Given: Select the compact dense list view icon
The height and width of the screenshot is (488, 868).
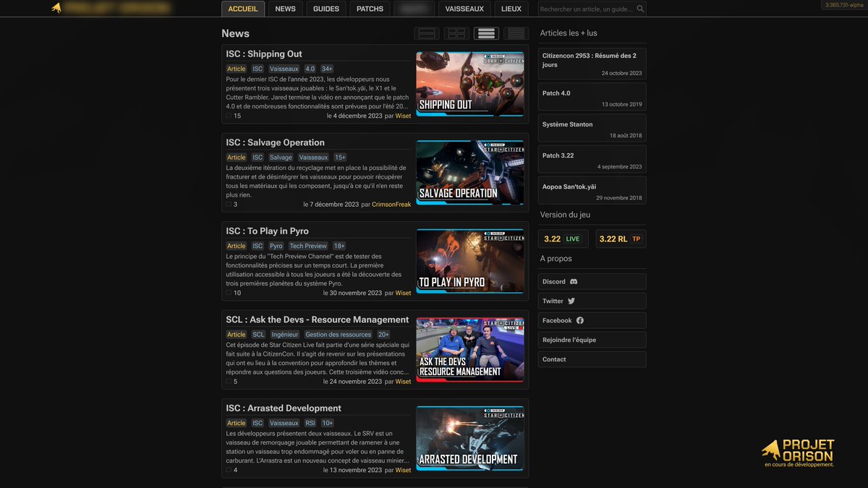Looking at the screenshot, I should (x=516, y=33).
